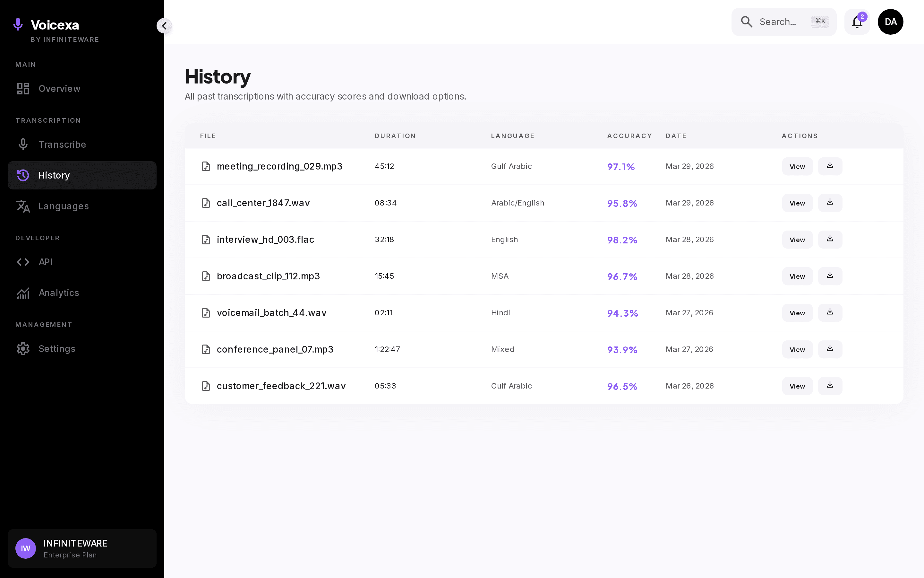Select History label in sidebar
The height and width of the screenshot is (578, 924).
click(x=54, y=175)
